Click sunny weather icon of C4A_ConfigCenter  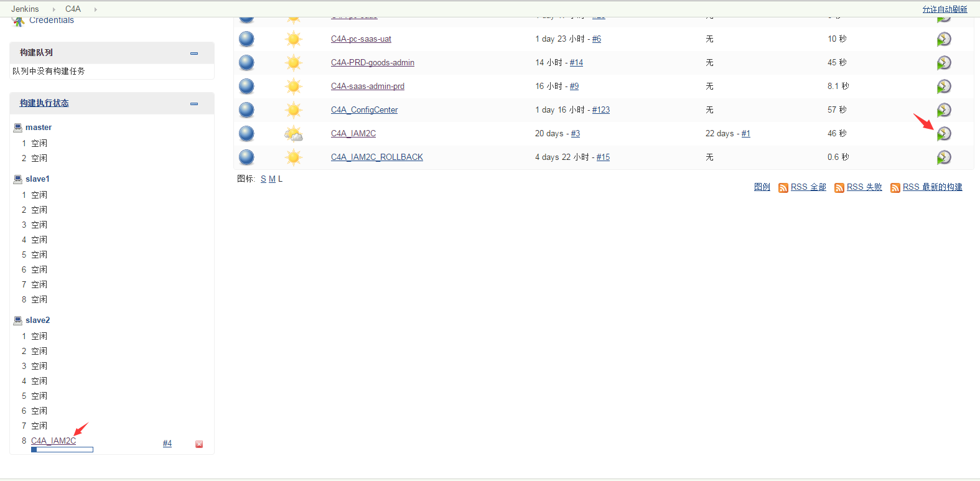(x=294, y=110)
